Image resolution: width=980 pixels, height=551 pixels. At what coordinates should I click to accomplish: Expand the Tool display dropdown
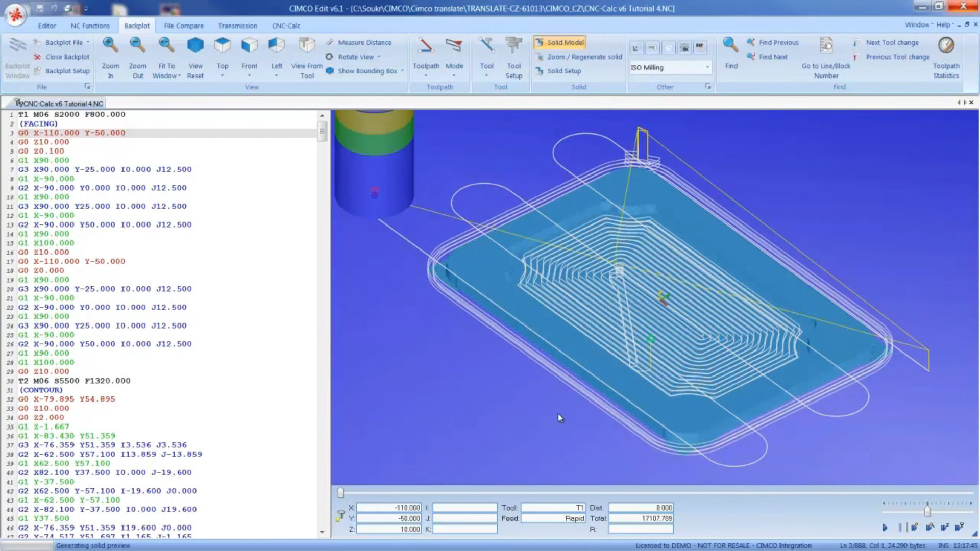[x=486, y=76]
